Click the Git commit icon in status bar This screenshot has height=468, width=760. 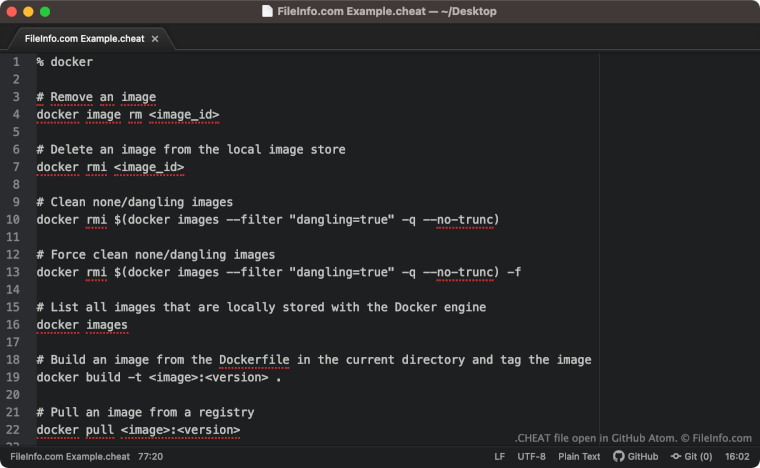676,456
